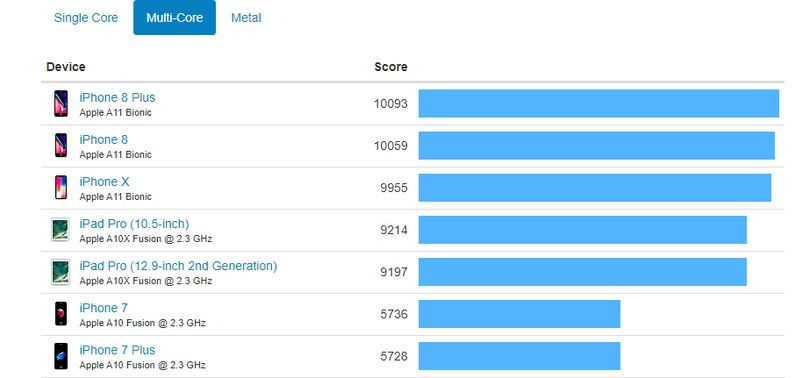Click the iPad Pro 10.5-inch device icon
Screen dimensions: 810x378
coord(60,229)
